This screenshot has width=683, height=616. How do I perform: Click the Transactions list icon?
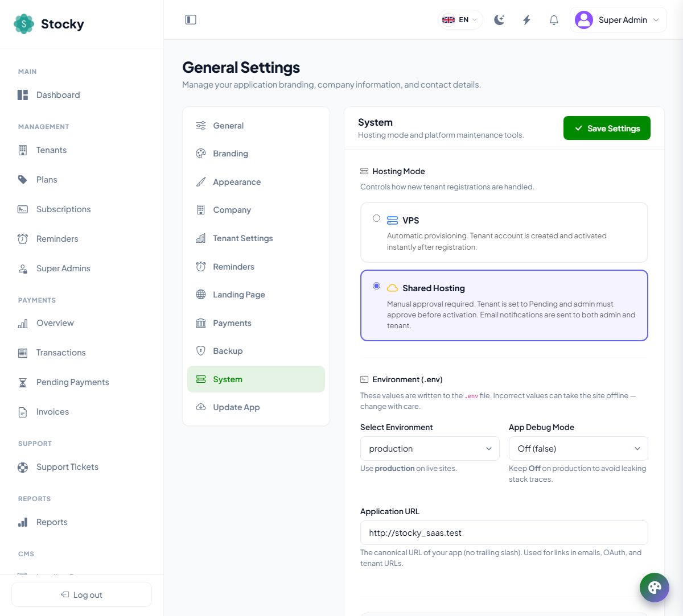pos(23,353)
